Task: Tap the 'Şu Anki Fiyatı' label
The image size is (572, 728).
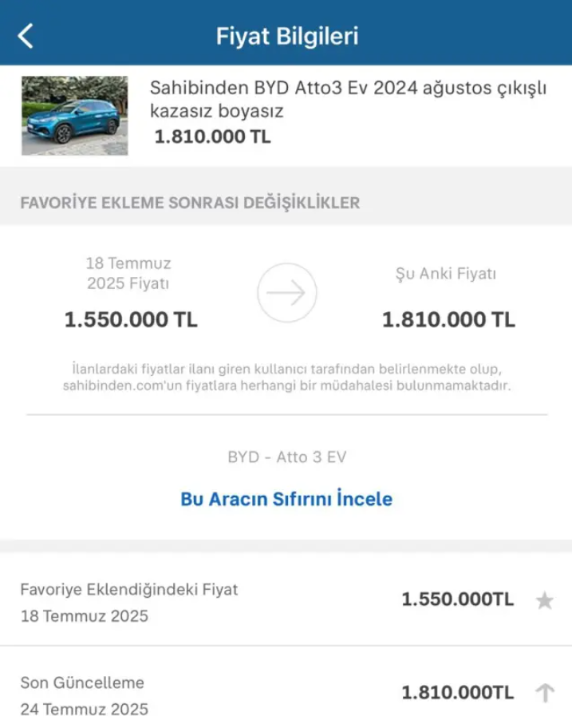Action: point(446,274)
